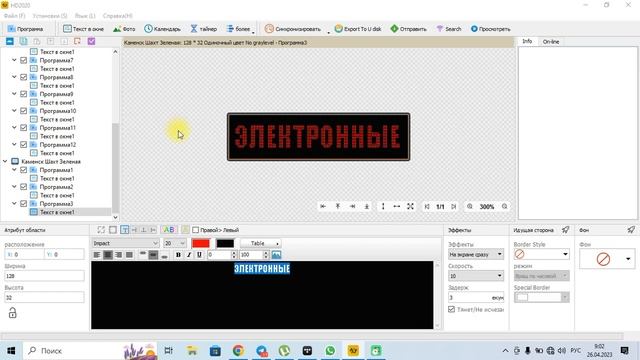Collapse the Каменск Шахт Зеленая screen node

pos(5,162)
